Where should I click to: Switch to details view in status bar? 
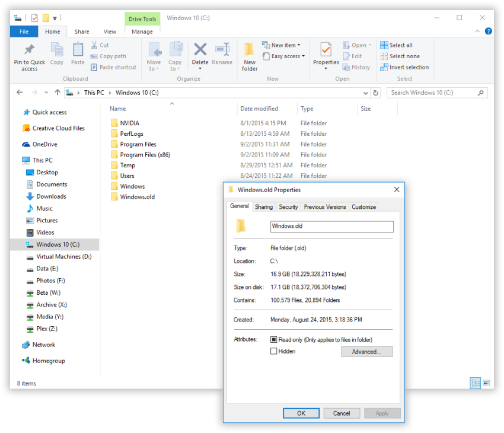pos(476,383)
